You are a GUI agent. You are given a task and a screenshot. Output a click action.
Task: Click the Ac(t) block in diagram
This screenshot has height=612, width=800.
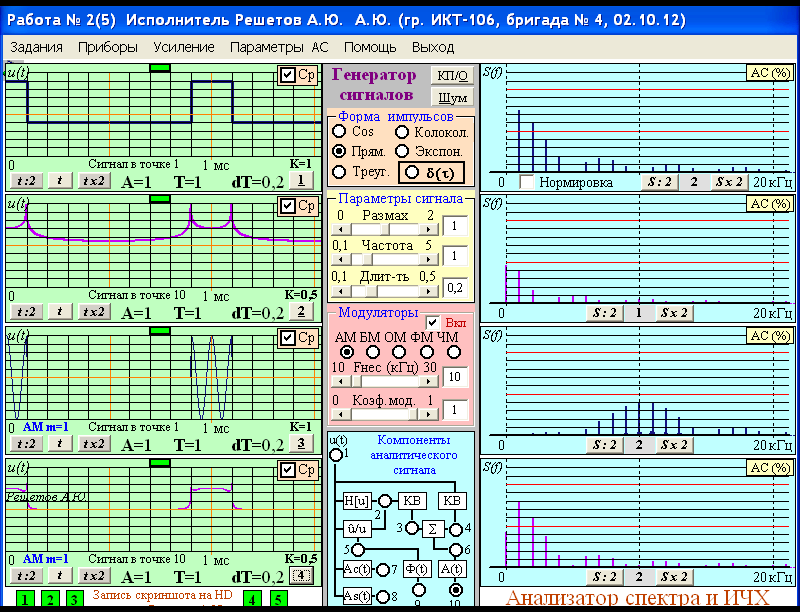357,569
